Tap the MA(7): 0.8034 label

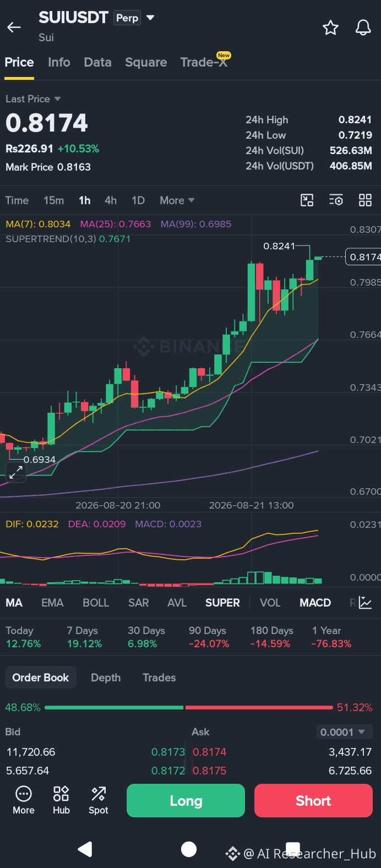[38, 224]
